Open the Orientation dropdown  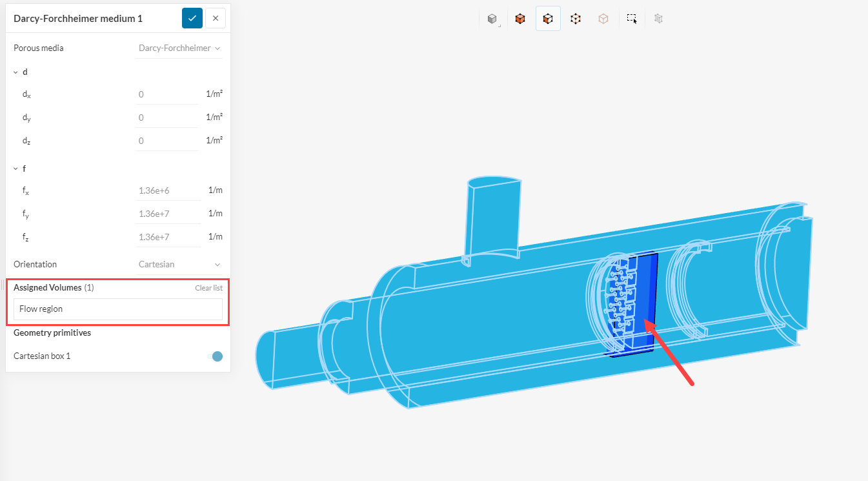pos(179,265)
